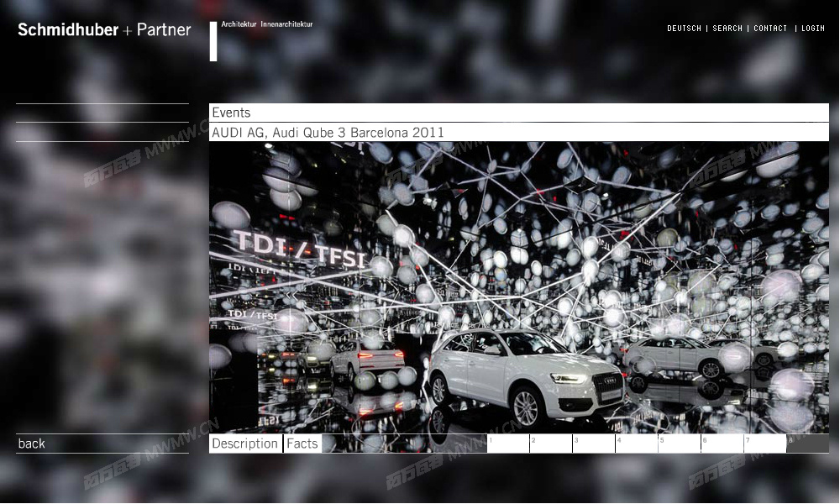Open the Schmidhuber + Partner logo link

(x=104, y=29)
